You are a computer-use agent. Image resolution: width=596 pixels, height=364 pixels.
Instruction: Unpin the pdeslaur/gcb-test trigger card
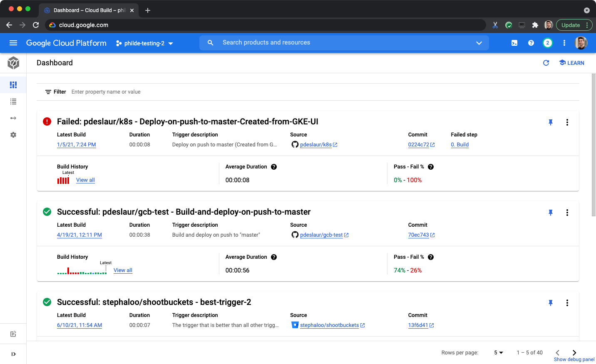click(x=551, y=213)
